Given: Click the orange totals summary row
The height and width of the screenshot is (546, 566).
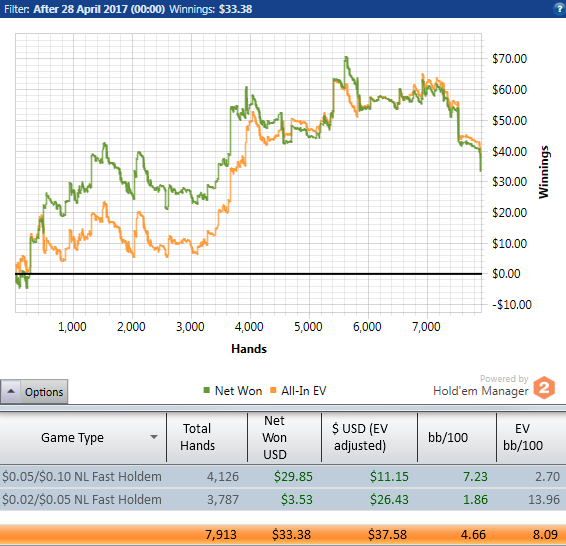Looking at the screenshot, I should pos(283,534).
